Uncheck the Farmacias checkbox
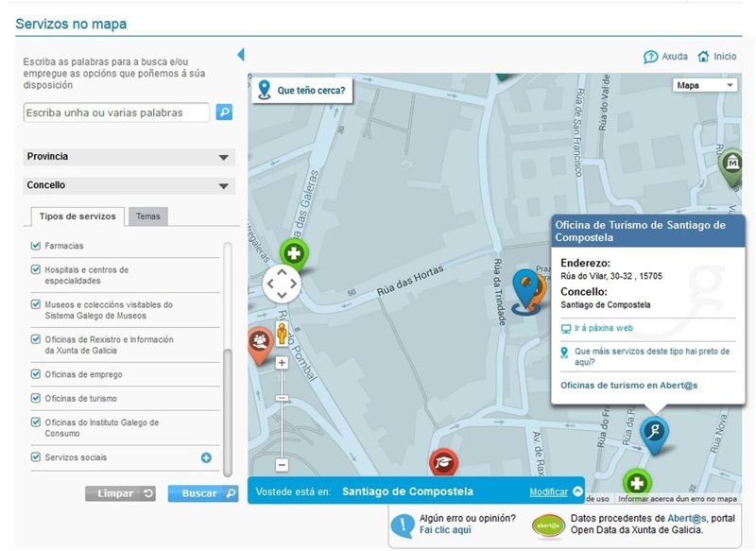Image resolution: width=756 pixels, height=551 pixels. (x=36, y=246)
